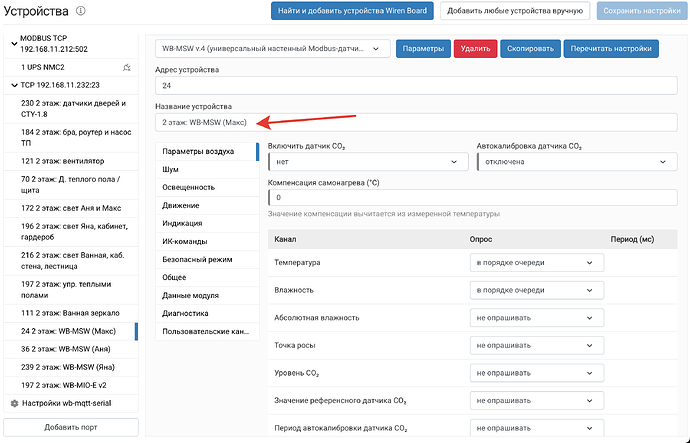Click the info icon beside Устройства title
The height and width of the screenshot is (443, 690).
click(x=81, y=11)
